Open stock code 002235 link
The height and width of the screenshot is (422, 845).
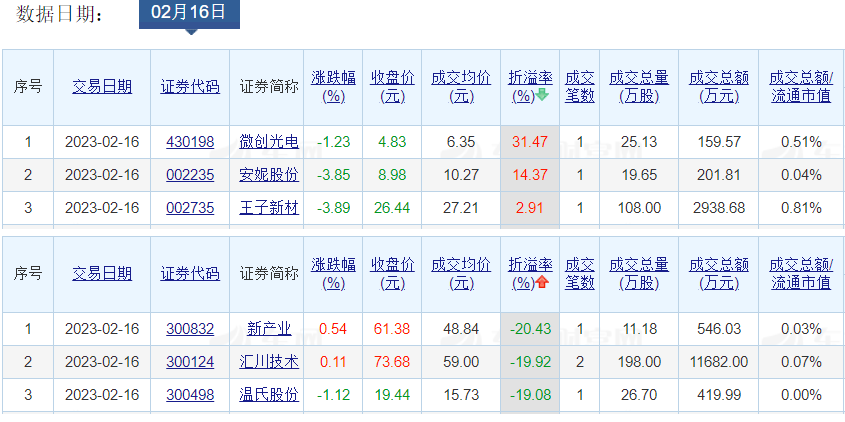pyautogui.click(x=190, y=175)
